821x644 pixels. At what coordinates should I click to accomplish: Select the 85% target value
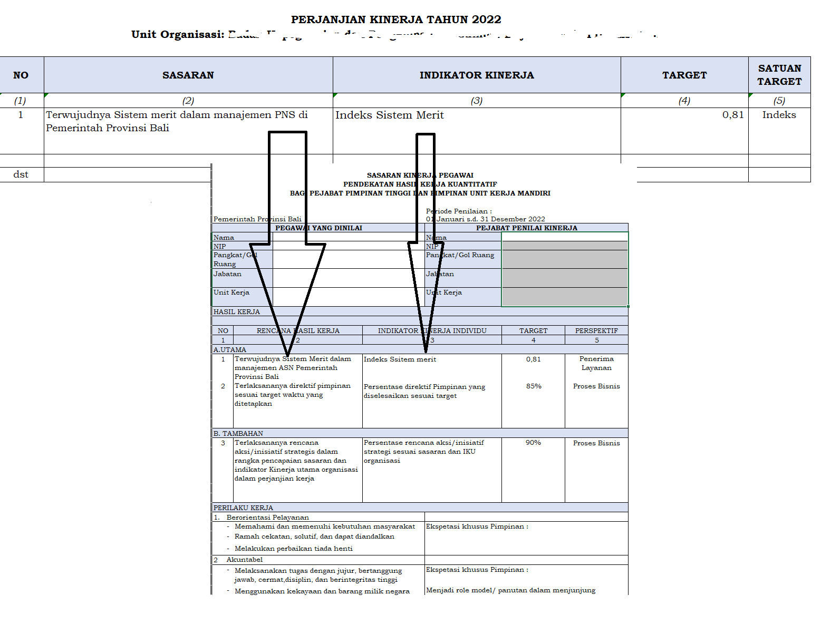534,386
